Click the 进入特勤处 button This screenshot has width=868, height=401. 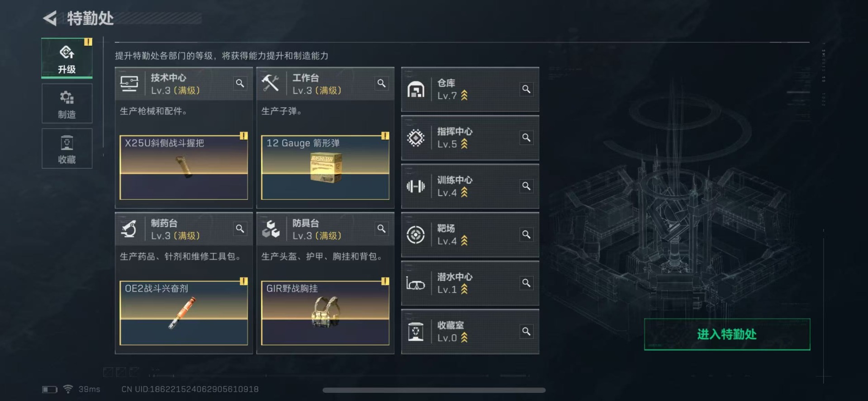click(727, 334)
